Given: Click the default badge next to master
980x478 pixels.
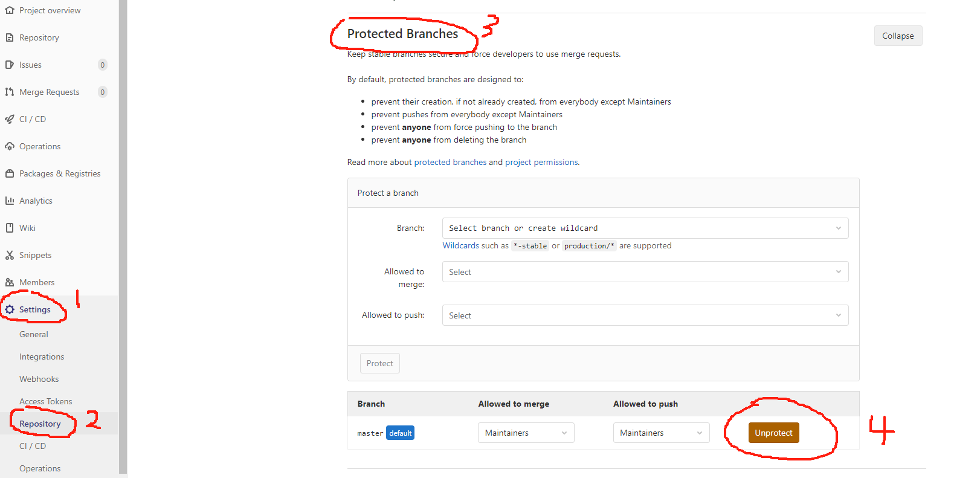Looking at the screenshot, I should click(x=400, y=432).
